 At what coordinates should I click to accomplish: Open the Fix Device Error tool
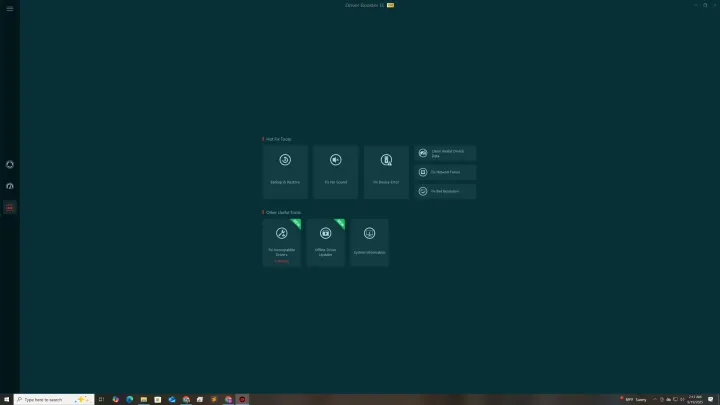[x=386, y=171]
